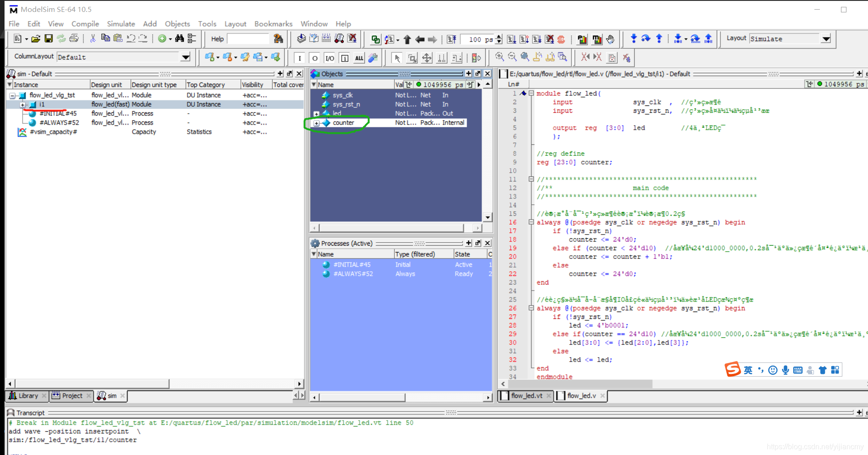Select #vsim_capacity# in the sim tree
868x455 pixels.
click(53, 132)
